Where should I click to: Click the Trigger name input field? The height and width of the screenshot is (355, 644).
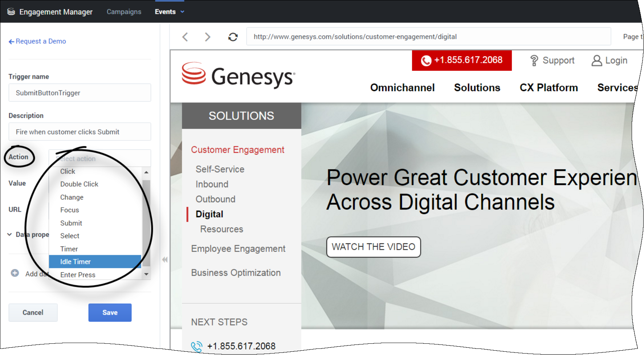[x=80, y=93]
